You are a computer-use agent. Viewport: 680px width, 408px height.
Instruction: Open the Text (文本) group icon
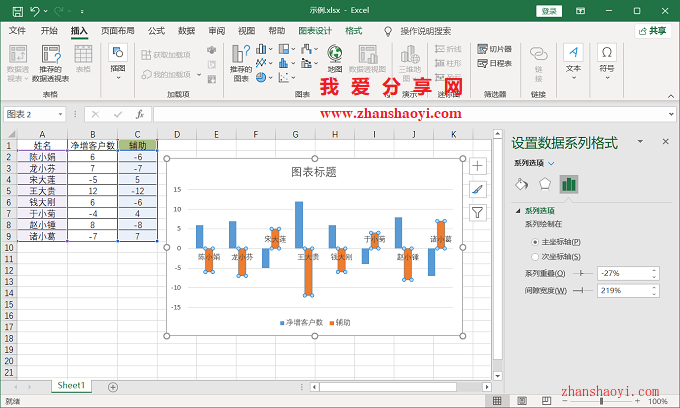tap(573, 53)
